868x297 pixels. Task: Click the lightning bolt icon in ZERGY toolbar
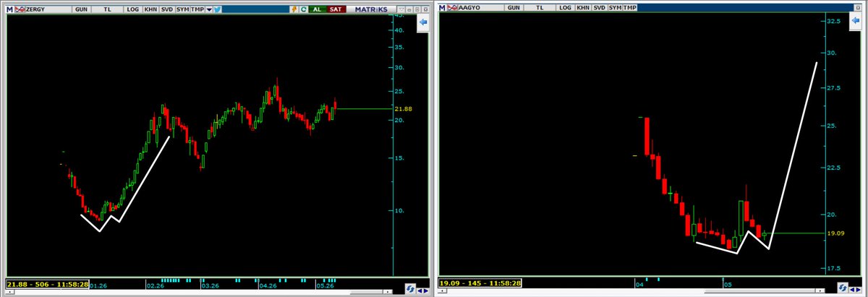click(x=294, y=9)
